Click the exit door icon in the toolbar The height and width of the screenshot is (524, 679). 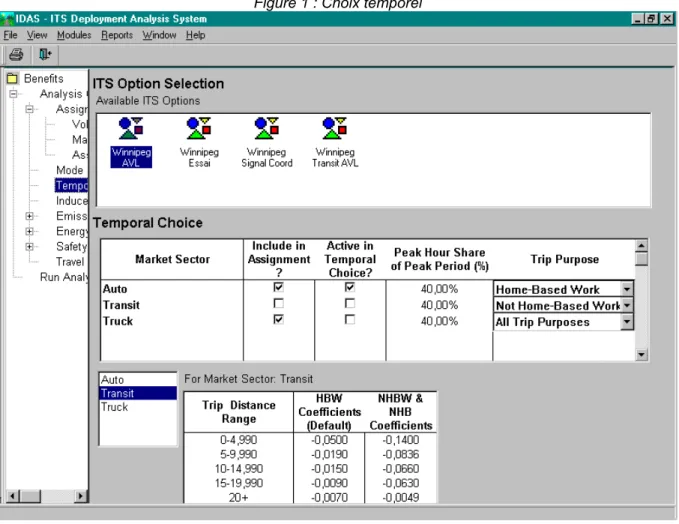(45, 55)
